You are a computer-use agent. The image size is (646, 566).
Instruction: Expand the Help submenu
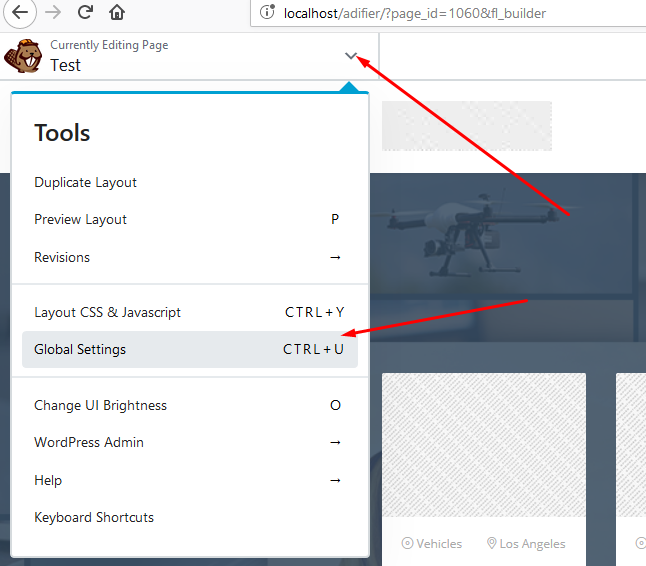coord(335,480)
